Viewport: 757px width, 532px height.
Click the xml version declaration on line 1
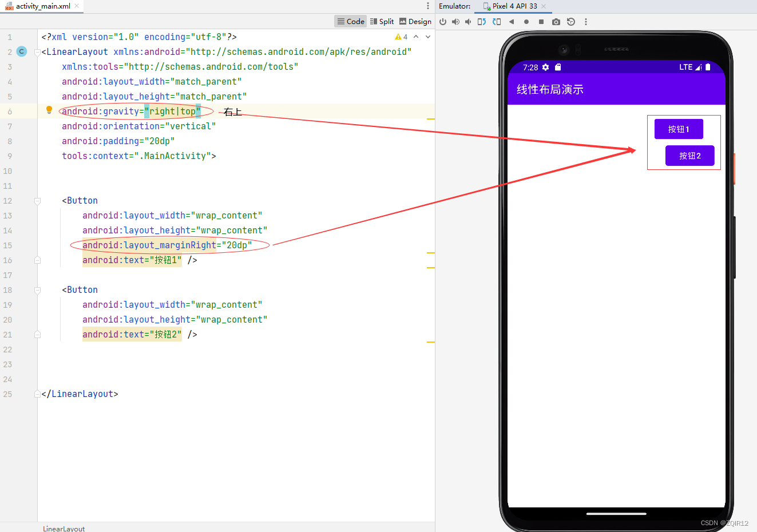click(x=139, y=37)
